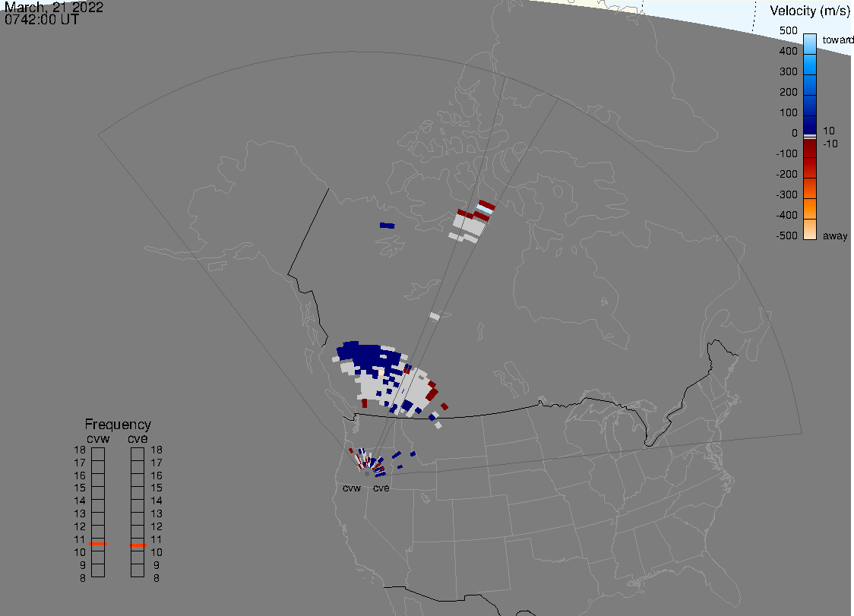Click the gray ground-scatter band in the colorbar

click(x=810, y=136)
